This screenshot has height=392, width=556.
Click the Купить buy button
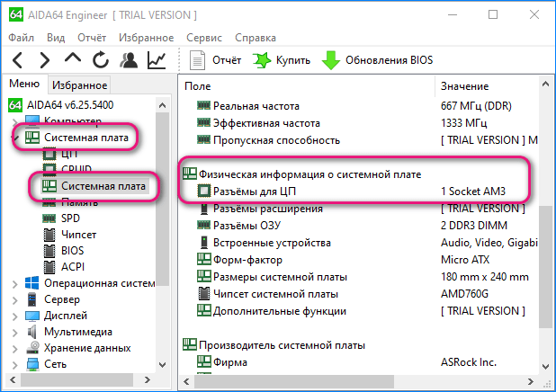click(x=282, y=60)
